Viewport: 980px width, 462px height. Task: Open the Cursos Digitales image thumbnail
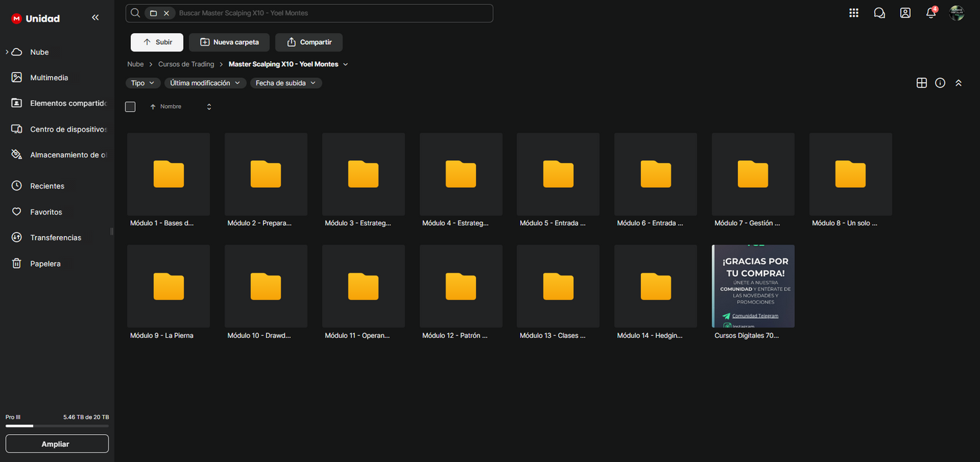pyautogui.click(x=753, y=286)
